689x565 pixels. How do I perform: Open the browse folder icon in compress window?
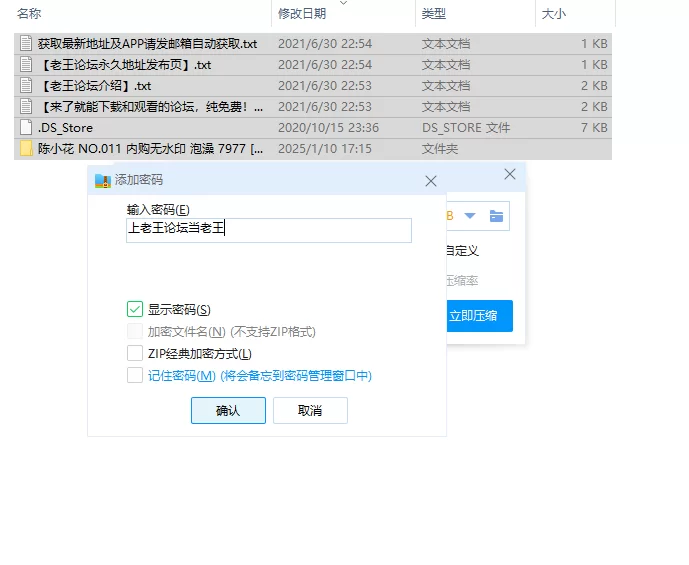496,216
